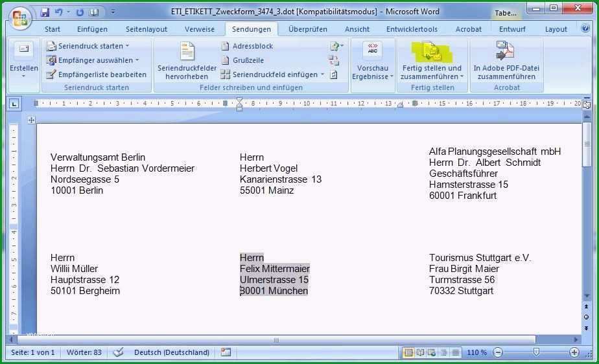Image resolution: width=599 pixels, height=364 pixels.
Task: Expand Seriendruckfeld einfügen arrow
Action: point(322,74)
